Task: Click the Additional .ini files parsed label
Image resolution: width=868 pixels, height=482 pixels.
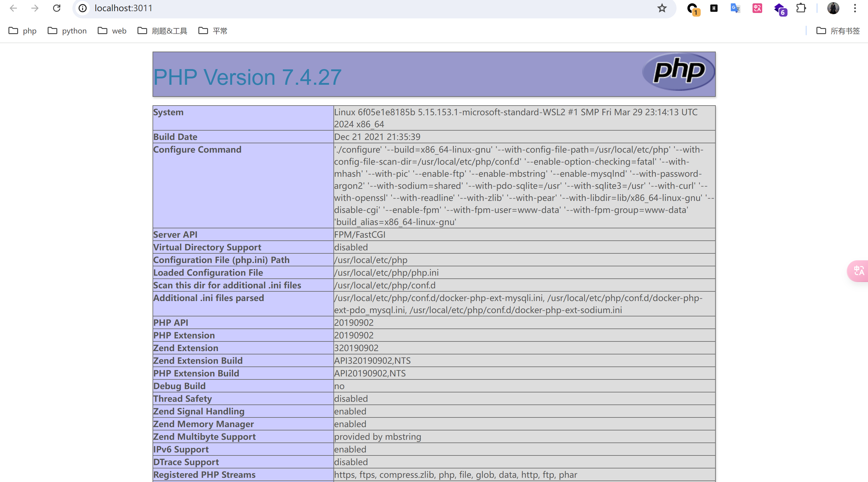Action: pyautogui.click(x=208, y=298)
